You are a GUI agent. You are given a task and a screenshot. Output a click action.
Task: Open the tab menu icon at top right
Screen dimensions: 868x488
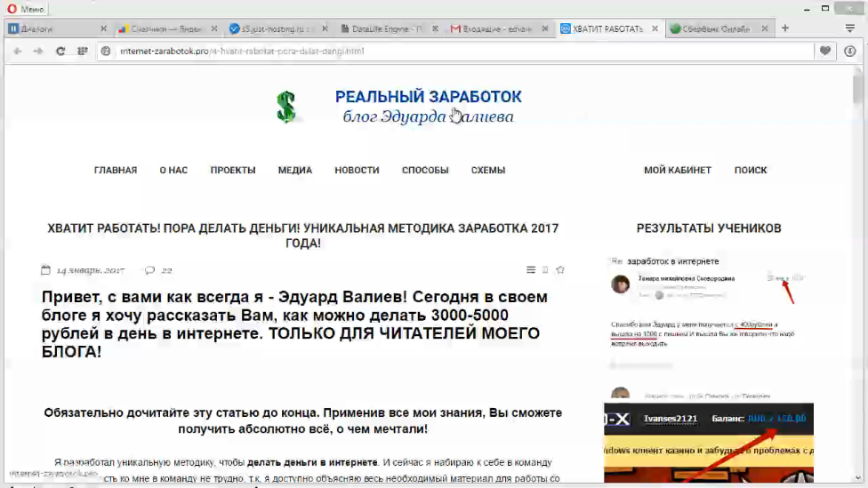point(849,28)
